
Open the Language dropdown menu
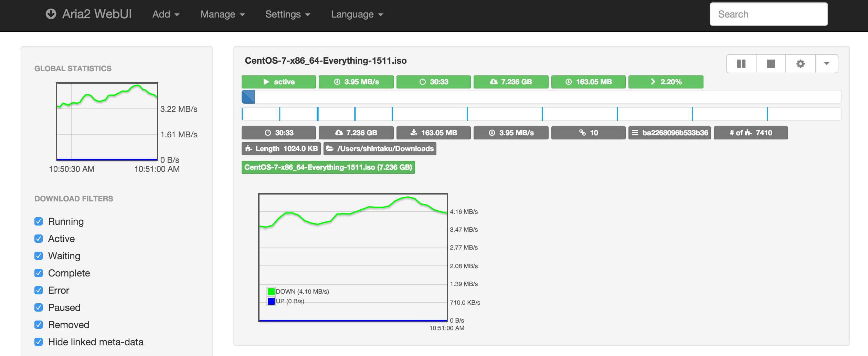(x=357, y=14)
